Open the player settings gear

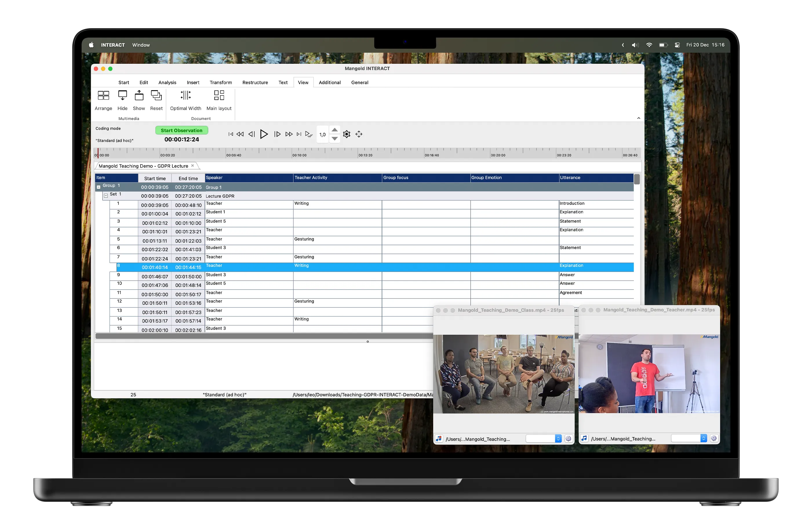(x=346, y=134)
